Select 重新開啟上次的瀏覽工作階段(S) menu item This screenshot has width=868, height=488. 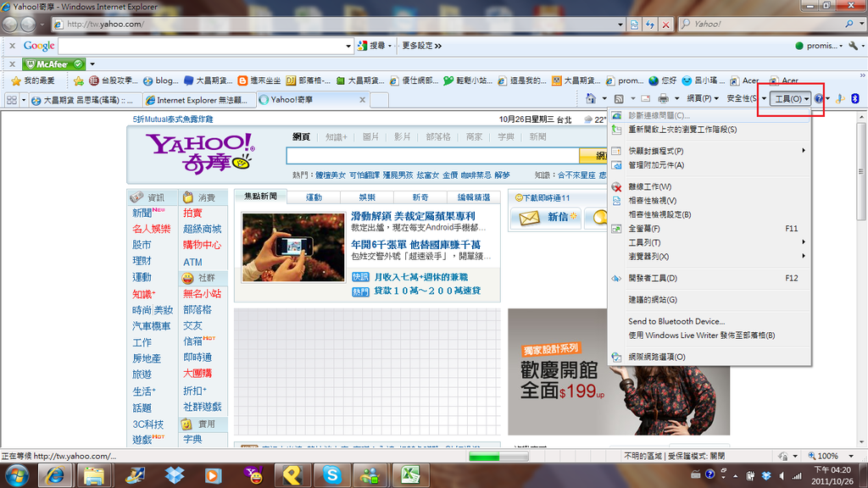tap(709, 130)
